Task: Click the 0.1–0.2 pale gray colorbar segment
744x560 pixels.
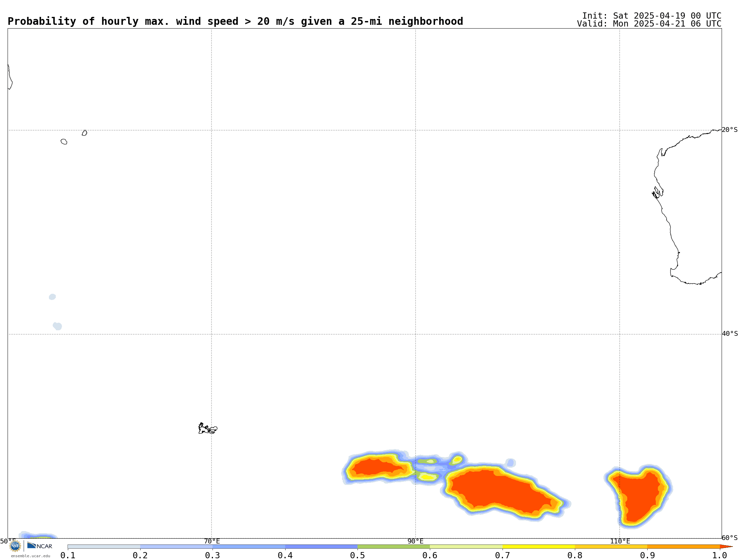Action: (104, 547)
